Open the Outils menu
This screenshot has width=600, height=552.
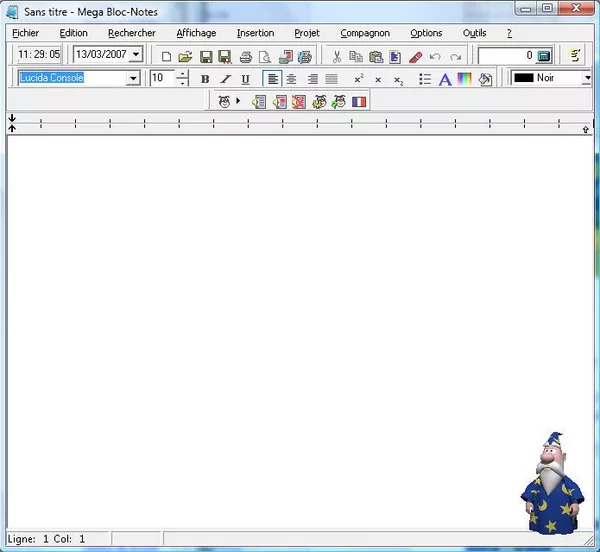click(x=474, y=33)
